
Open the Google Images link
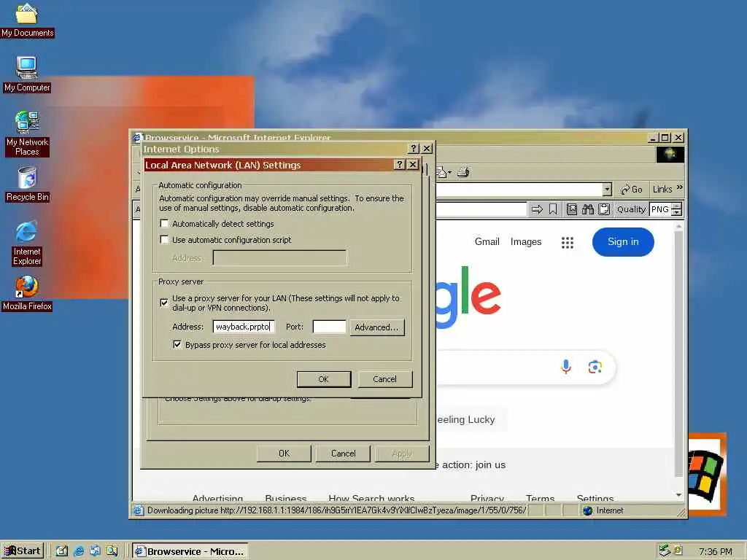tap(526, 242)
